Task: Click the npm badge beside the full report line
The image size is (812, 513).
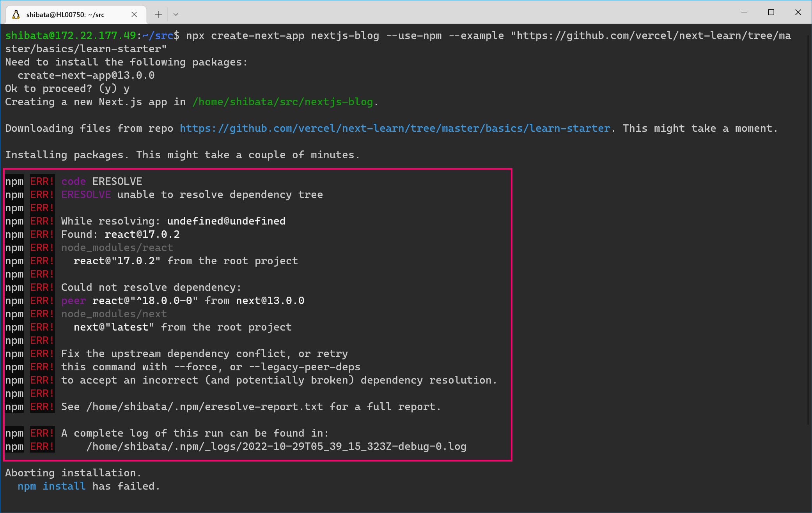Action: tap(14, 407)
